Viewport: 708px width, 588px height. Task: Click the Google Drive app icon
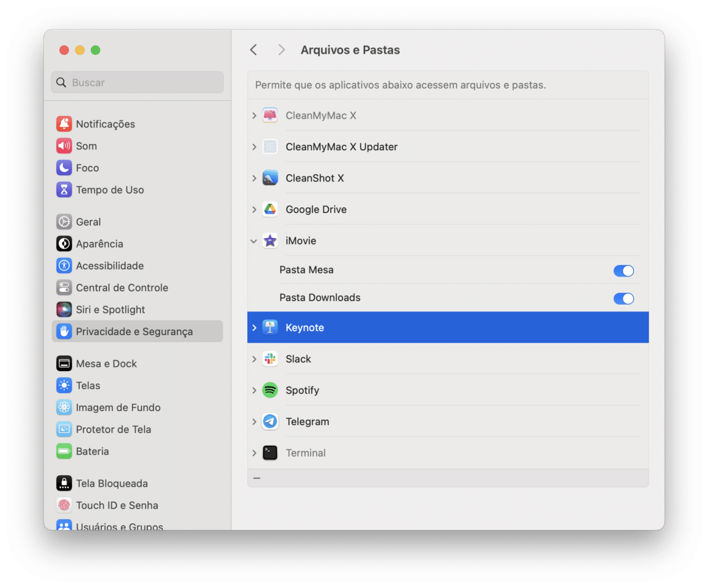[x=270, y=209]
